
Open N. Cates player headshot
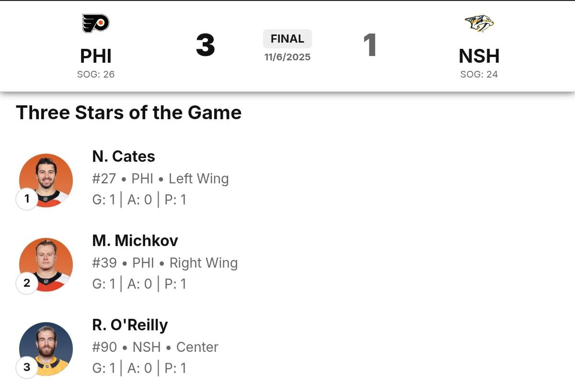coord(46,180)
